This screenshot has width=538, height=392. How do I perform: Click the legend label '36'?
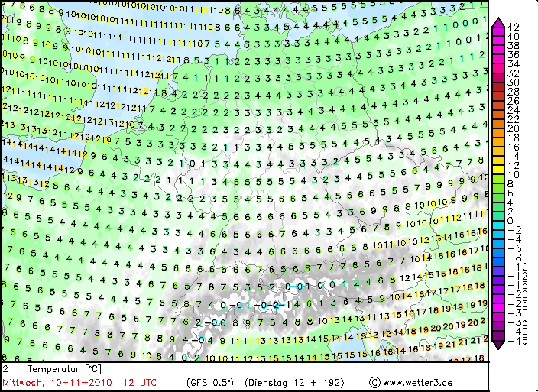tap(513, 54)
